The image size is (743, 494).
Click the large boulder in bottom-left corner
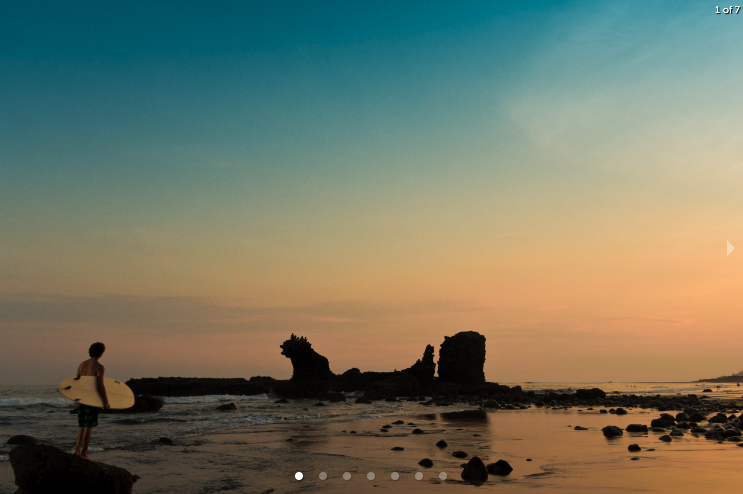tap(70, 468)
